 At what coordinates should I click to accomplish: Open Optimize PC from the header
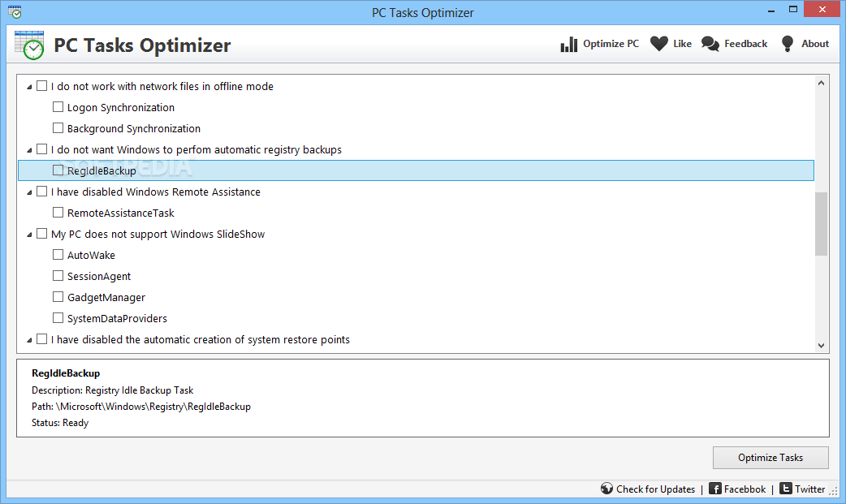(611, 44)
